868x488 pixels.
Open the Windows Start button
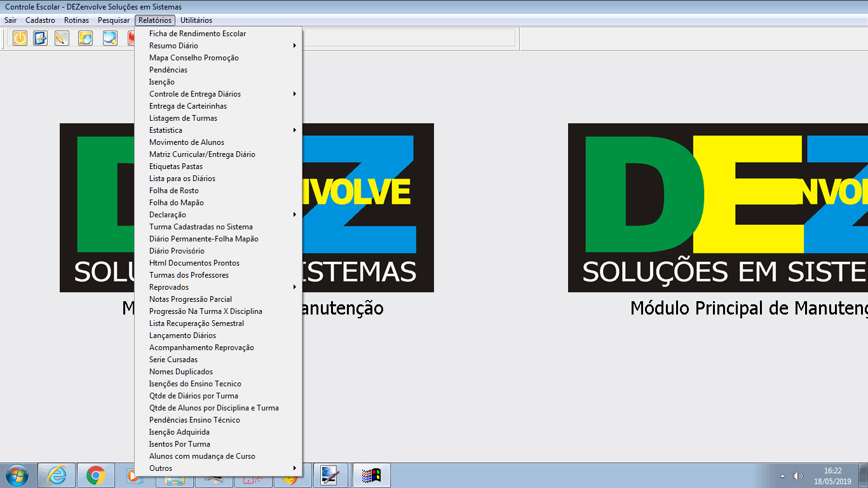click(x=16, y=475)
